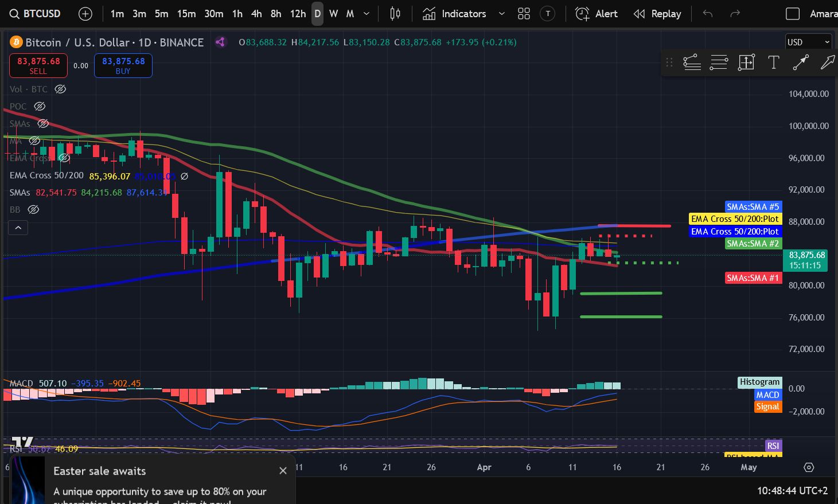This screenshot has height=504, width=838.
Task: Show the hidden POC indicator
Action: (x=40, y=106)
